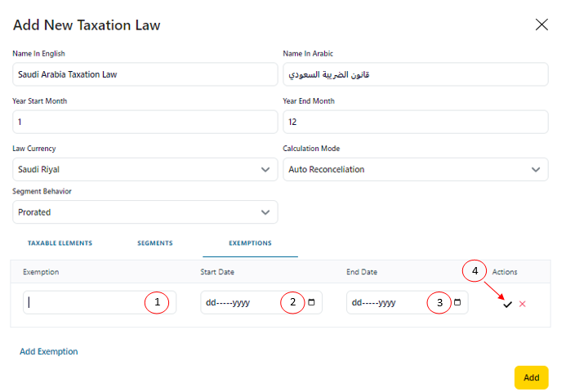
Task: Open End Date calendar picker icon
Action: (457, 302)
